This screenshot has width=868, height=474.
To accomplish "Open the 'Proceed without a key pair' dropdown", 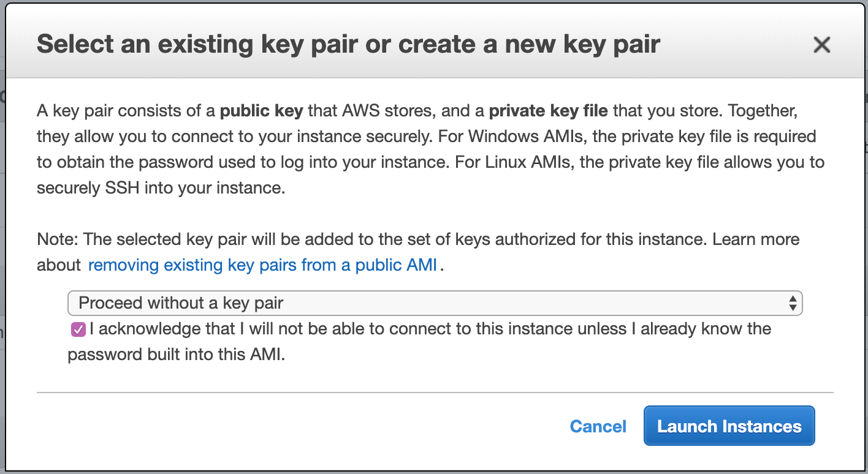I will tap(435, 303).
